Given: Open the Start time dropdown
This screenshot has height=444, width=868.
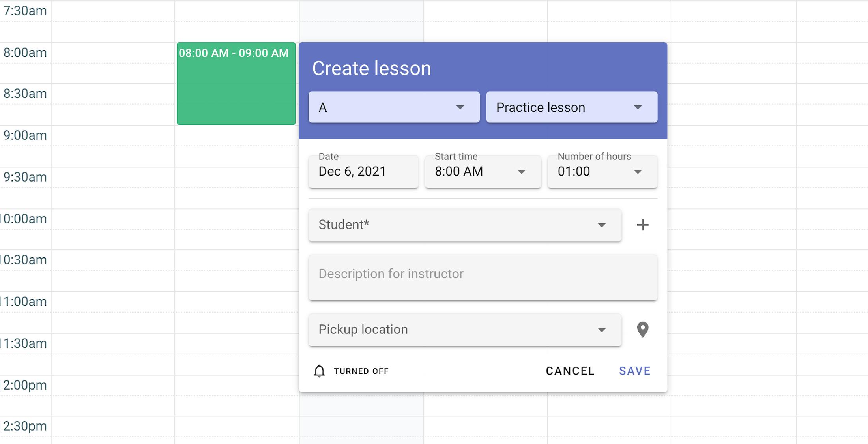Looking at the screenshot, I should pos(483,172).
